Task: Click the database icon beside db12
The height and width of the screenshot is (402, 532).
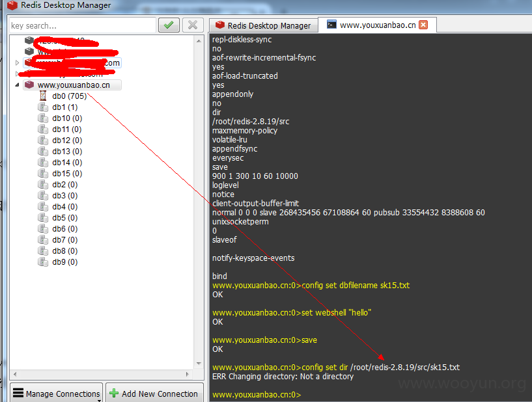Action: tap(43, 141)
